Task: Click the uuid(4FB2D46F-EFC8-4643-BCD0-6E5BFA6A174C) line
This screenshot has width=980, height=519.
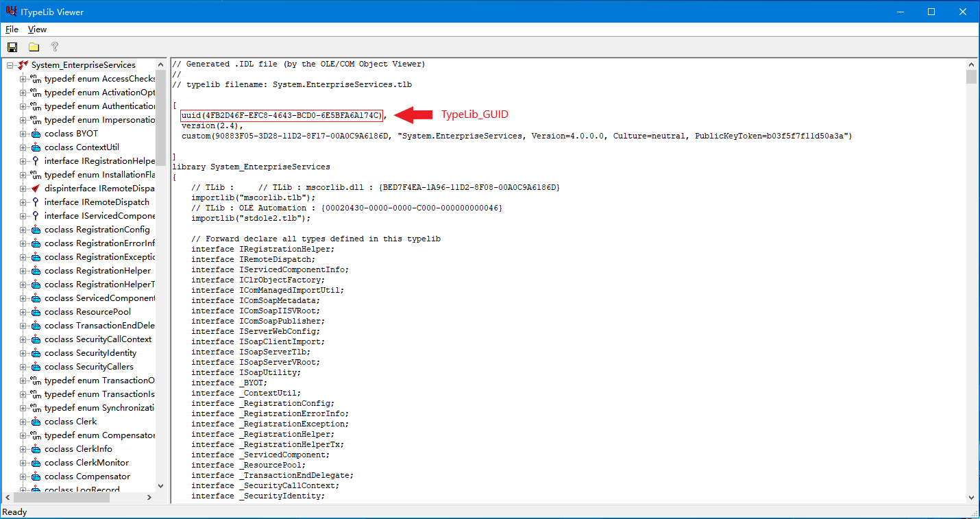Action: coord(282,115)
